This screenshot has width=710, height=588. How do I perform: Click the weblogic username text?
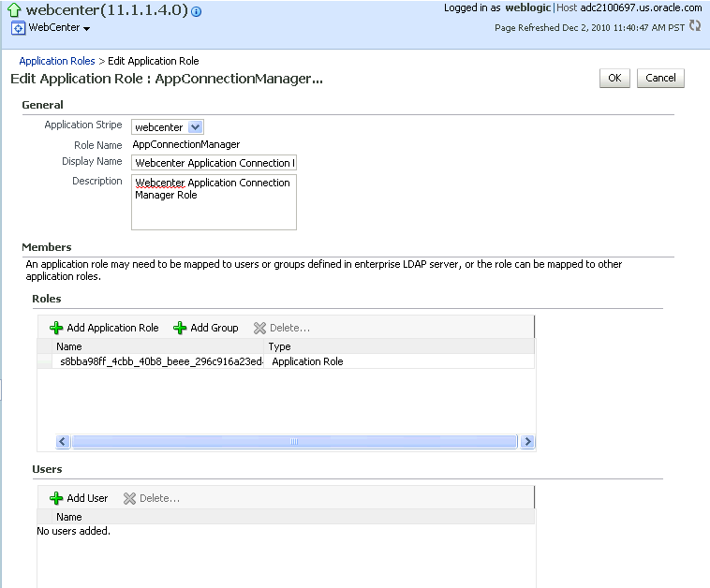[528, 7]
